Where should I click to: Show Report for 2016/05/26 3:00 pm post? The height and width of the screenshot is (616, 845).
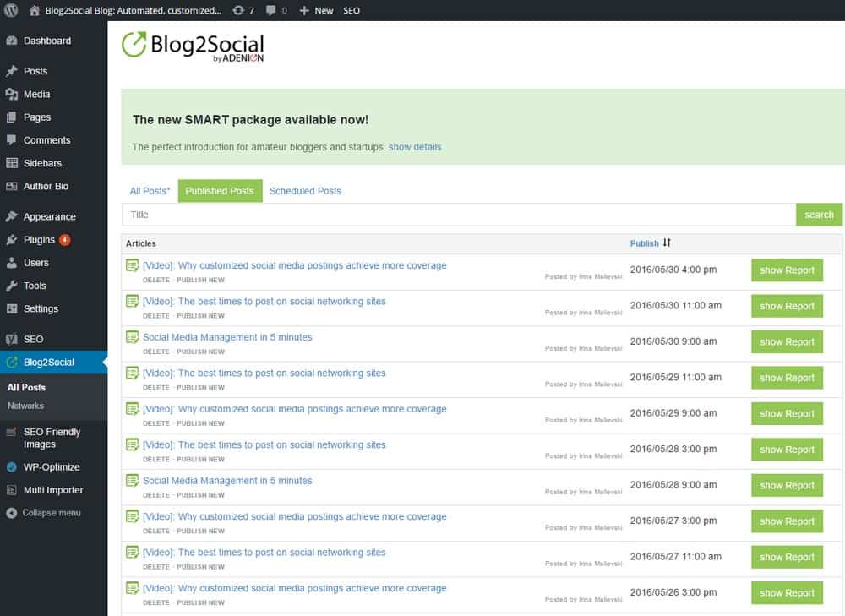(788, 593)
